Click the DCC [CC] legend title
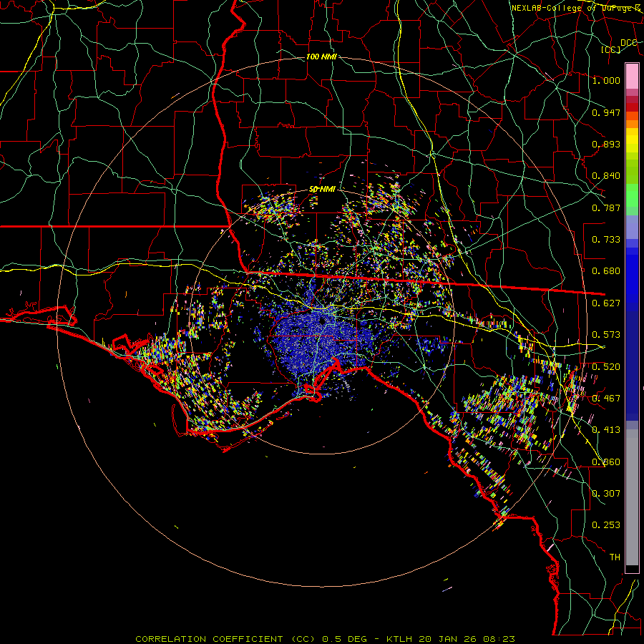Image resolution: width=644 pixels, height=644 pixels. (x=620, y=46)
